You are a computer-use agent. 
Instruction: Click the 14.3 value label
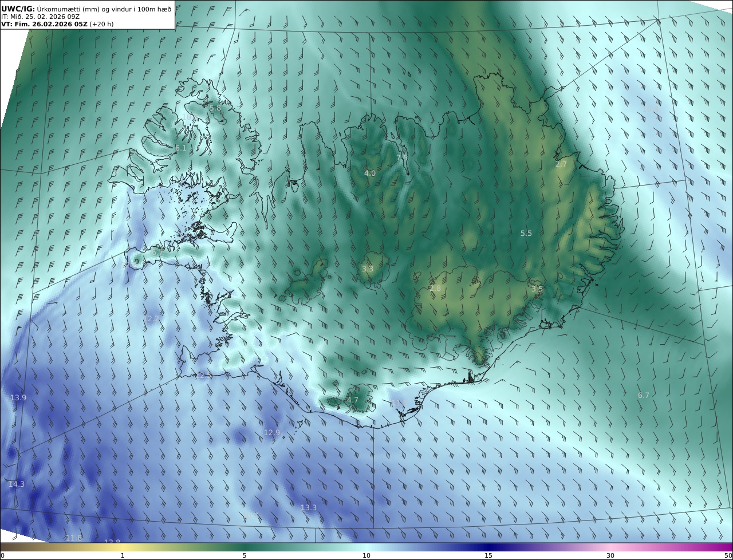point(17,484)
